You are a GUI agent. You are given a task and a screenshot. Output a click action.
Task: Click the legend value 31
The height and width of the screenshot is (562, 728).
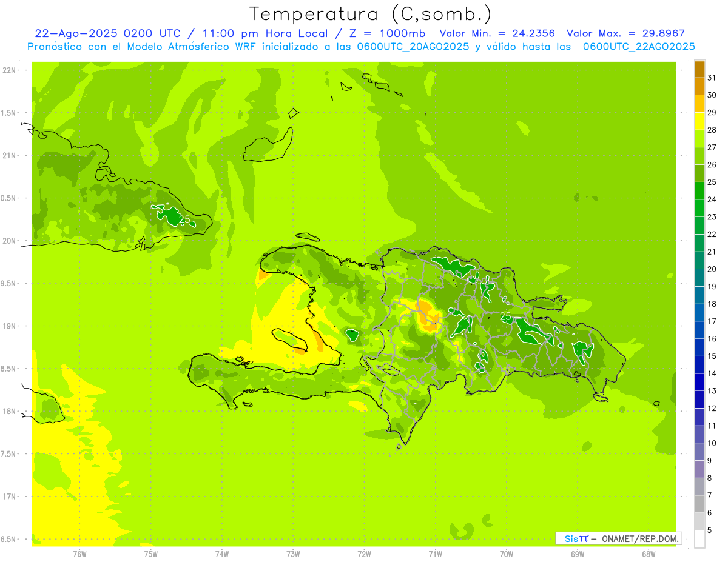(712, 78)
